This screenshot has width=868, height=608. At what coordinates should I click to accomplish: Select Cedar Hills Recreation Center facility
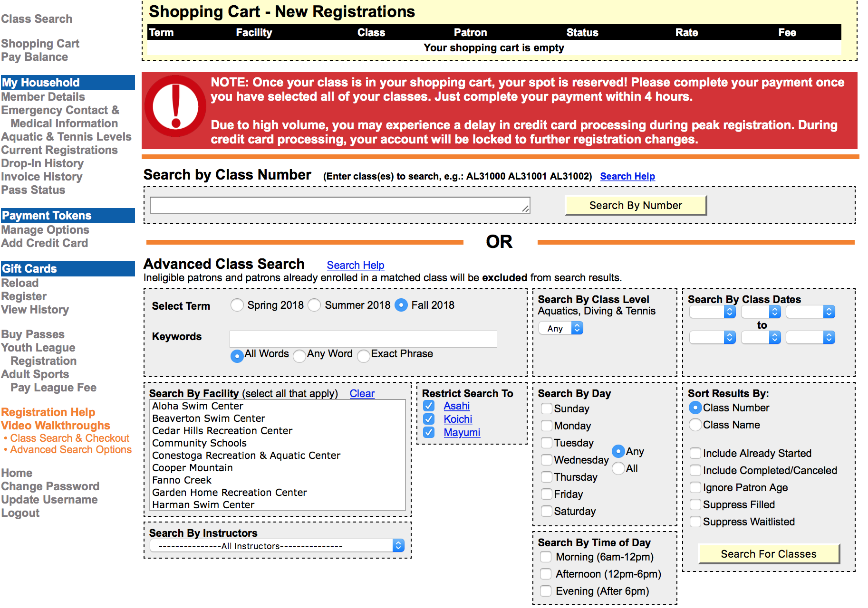click(222, 431)
